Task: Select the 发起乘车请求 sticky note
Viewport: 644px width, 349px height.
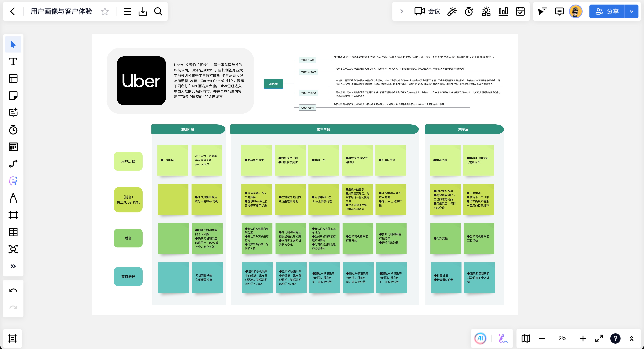Action: pyautogui.click(x=256, y=160)
